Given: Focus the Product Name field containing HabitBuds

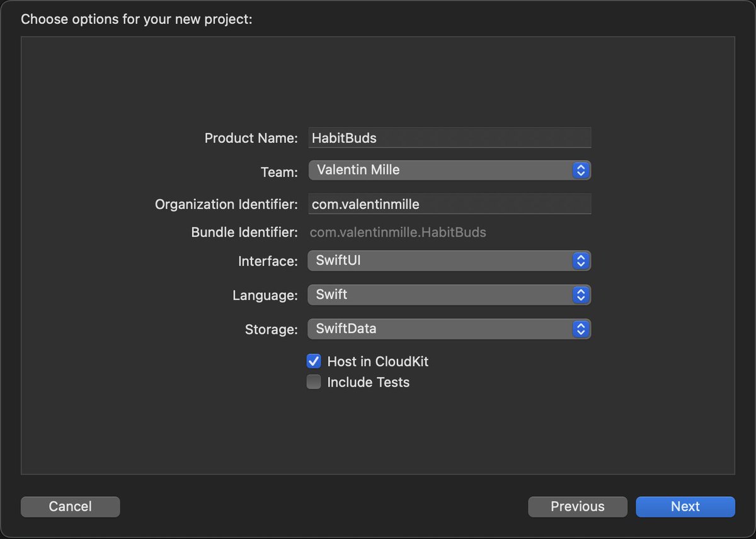Looking at the screenshot, I should (450, 138).
